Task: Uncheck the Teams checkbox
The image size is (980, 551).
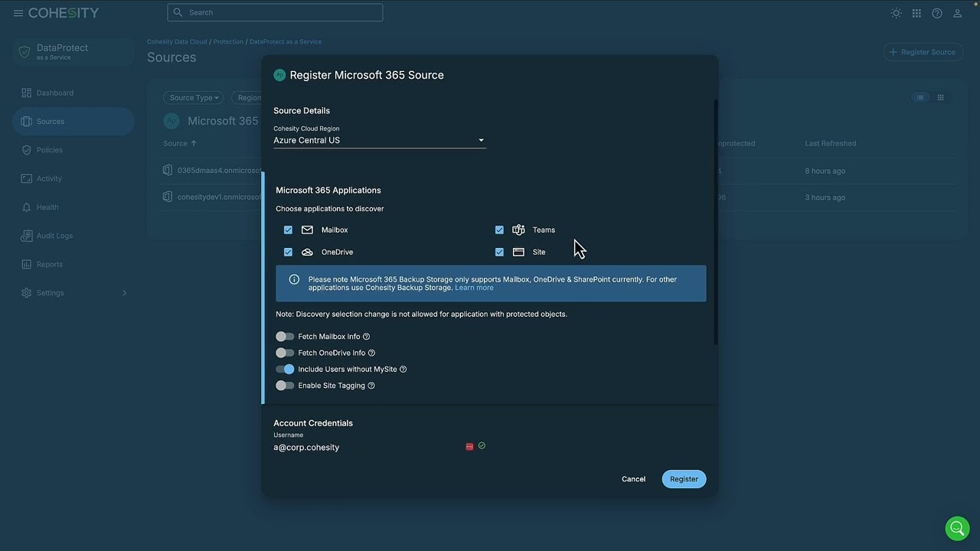Action: [x=499, y=230]
